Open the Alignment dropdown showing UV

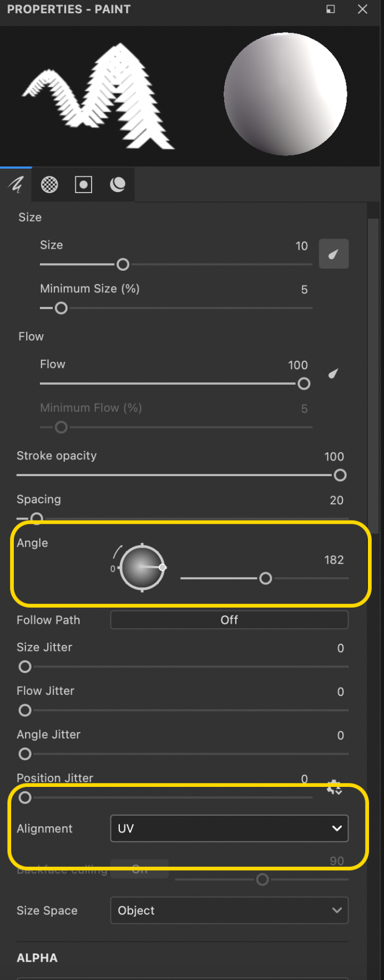pyautogui.click(x=229, y=828)
